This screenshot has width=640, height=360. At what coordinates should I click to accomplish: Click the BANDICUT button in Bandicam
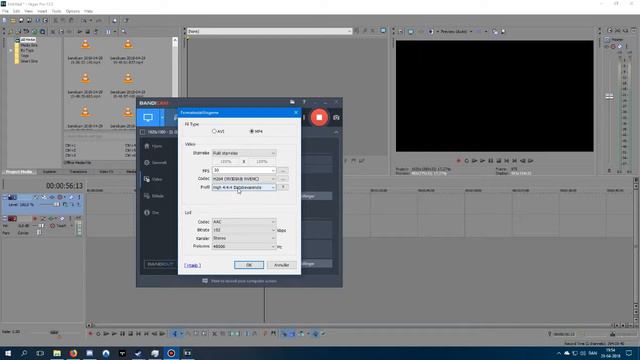pyautogui.click(x=160, y=264)
